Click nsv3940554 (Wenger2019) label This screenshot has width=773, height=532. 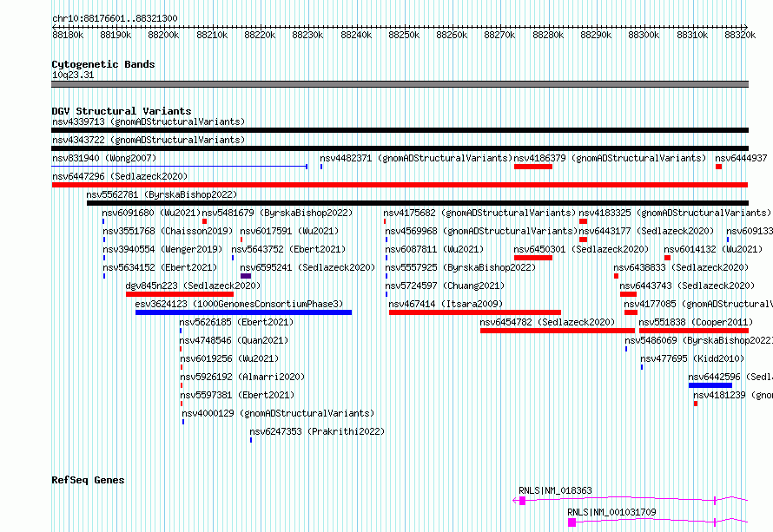pyautogui.click(x=162, y=249)
